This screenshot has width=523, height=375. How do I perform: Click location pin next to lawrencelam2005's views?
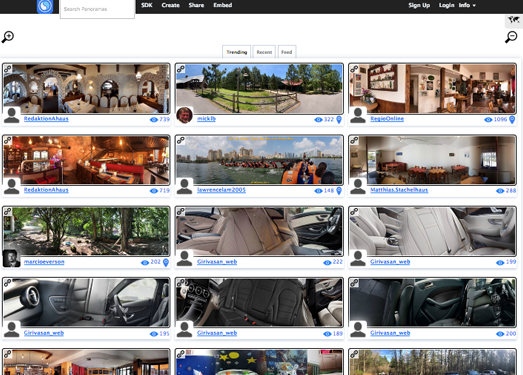coord(339,191)
